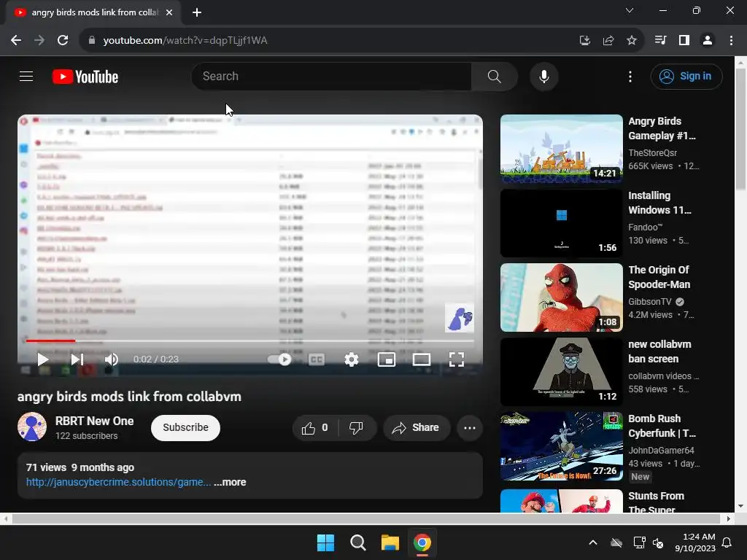
Task: Open Installing Windows 11 video title
Action: (x=659, y=203)
